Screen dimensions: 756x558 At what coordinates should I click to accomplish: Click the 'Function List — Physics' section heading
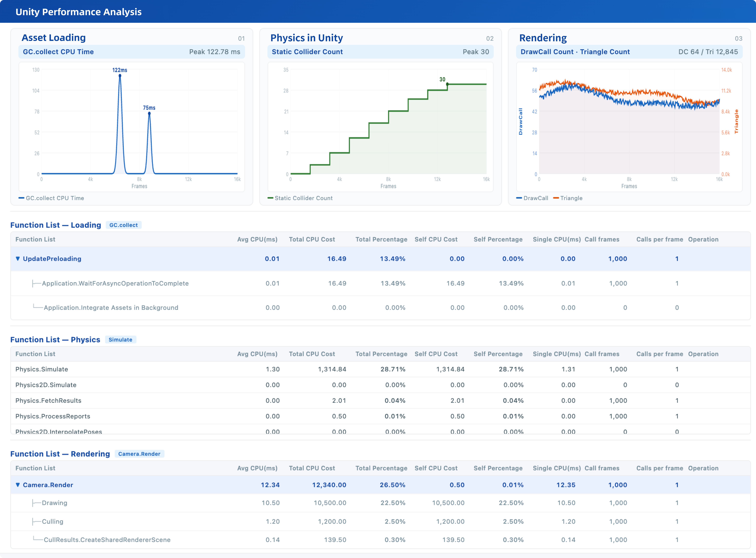55,340
